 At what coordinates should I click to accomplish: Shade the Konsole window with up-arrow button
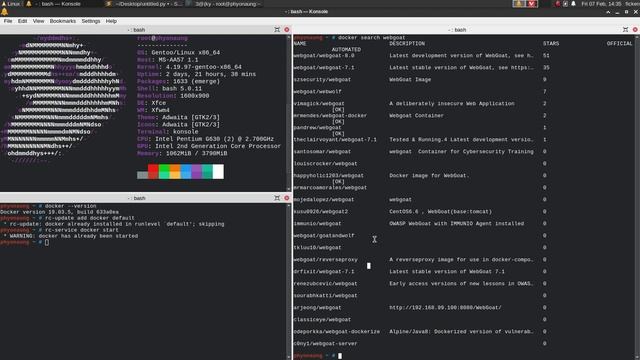608,12
